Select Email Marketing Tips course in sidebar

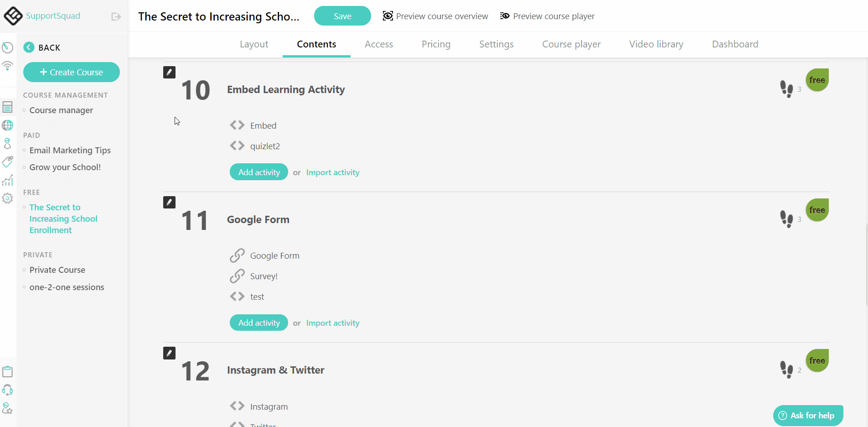click(70, 150)
